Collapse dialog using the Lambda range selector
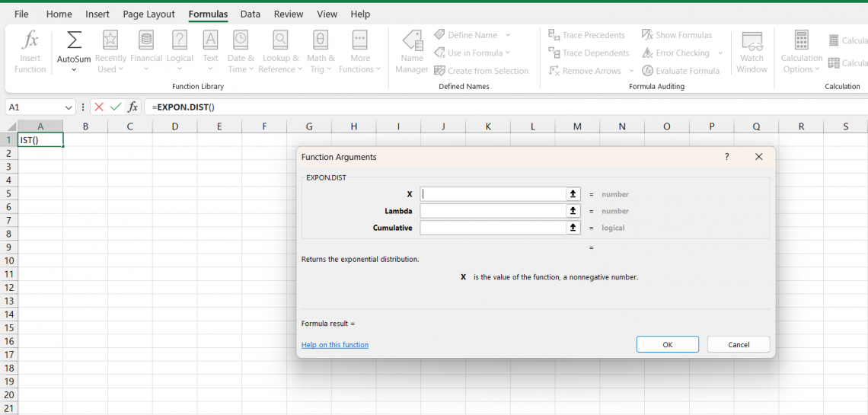868x415 pixels. (x=573, y=211)
